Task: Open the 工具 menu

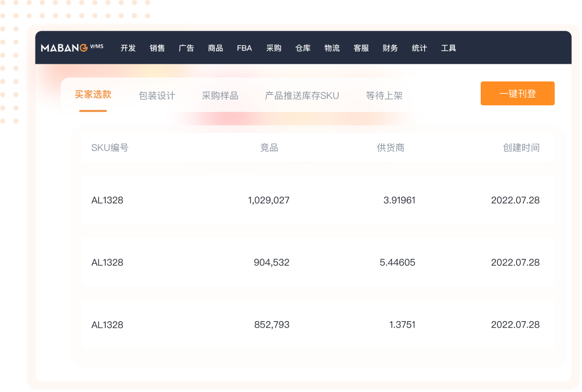Action: (448, 48)
